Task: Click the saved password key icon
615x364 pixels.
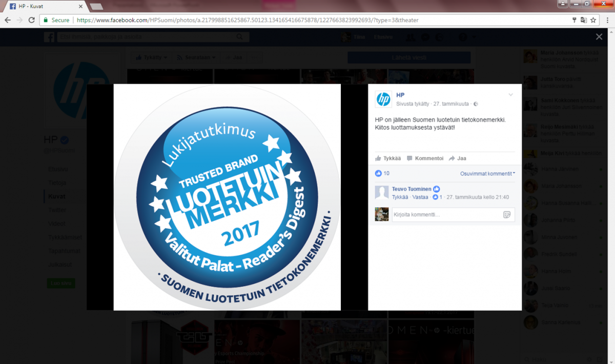Action: (575, 20)
